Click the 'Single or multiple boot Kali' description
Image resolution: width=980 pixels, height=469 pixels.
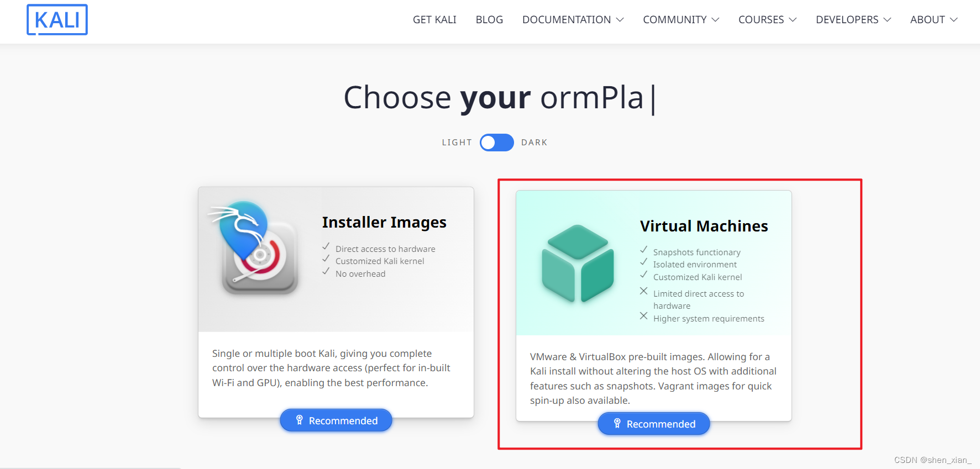(331, 368)
